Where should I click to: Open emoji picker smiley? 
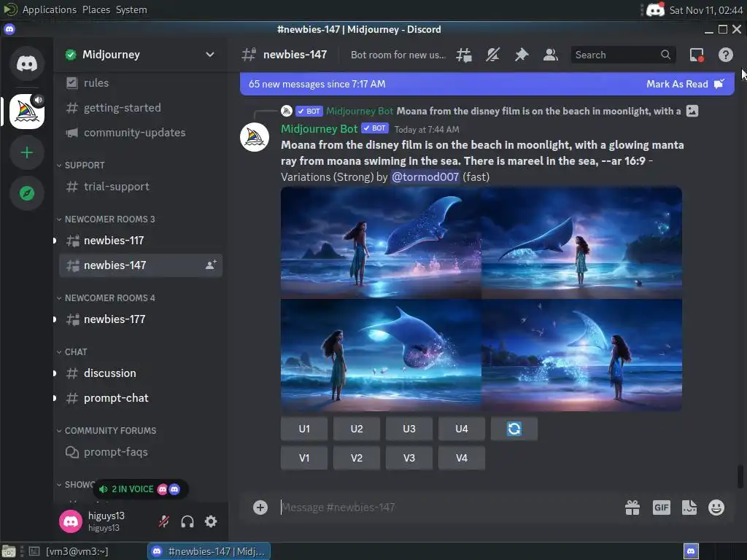[x=716, y=507]
